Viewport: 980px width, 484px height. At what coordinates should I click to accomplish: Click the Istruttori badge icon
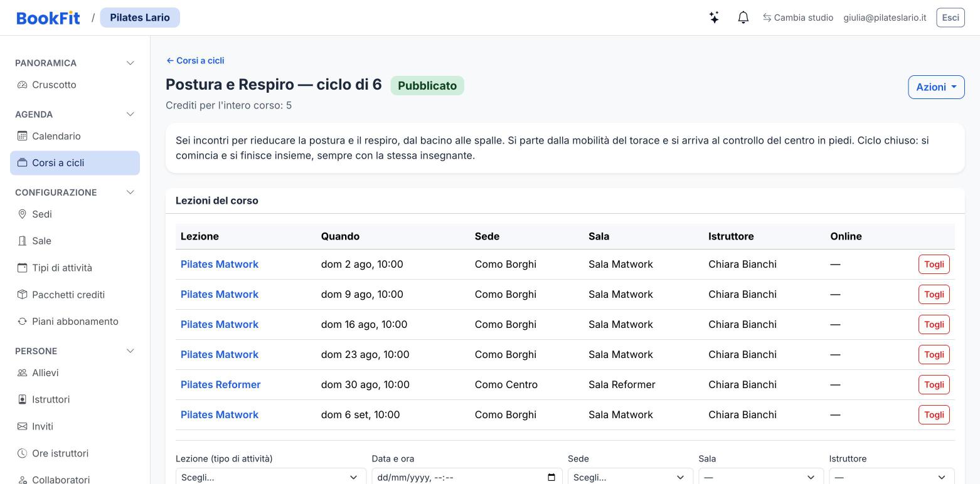22,399
